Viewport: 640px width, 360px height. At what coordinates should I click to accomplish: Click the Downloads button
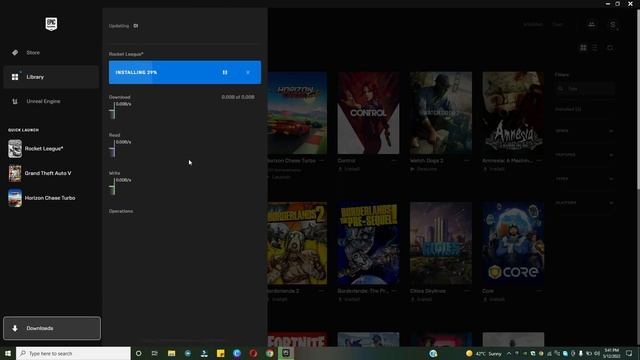coord(52,328)
